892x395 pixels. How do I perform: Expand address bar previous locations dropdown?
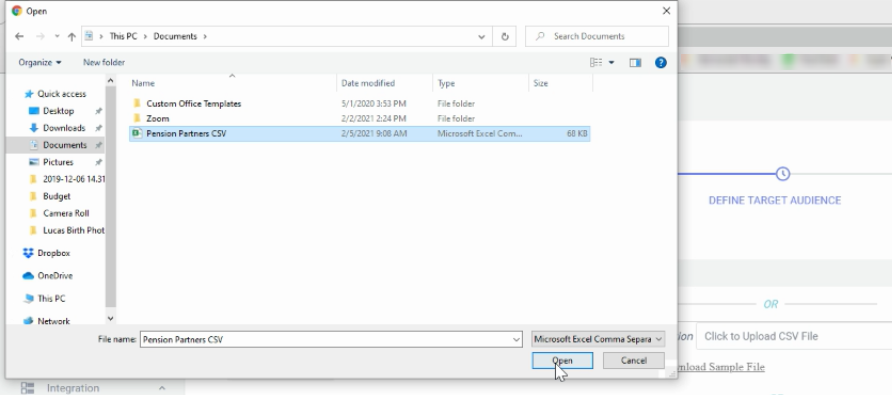[481, 36]
